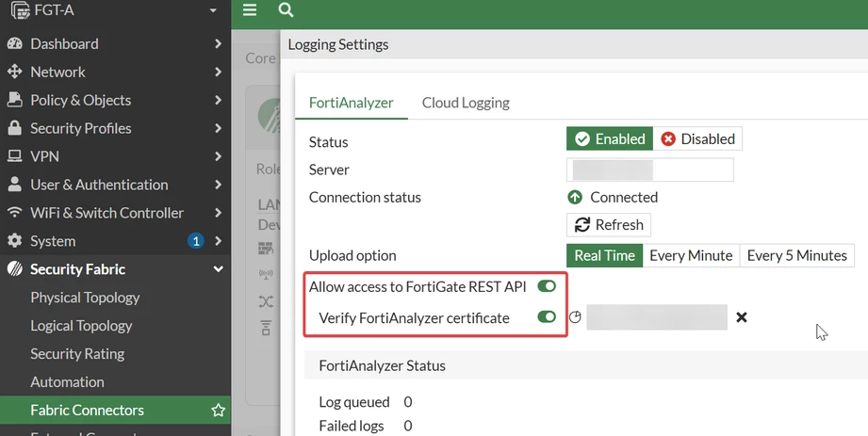
Task: Click the Upload option label
Action: [x=352, y=255]
